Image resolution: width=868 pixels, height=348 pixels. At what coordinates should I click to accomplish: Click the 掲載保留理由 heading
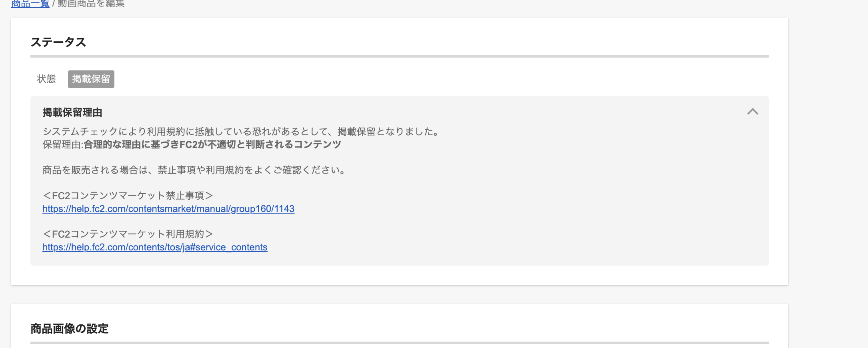(72, 112)
